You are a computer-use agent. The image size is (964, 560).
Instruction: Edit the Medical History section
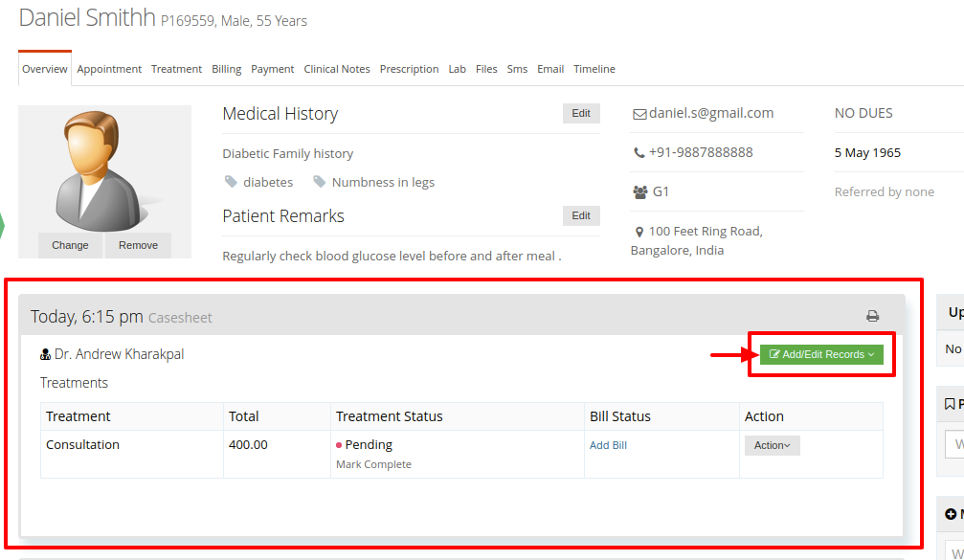tap(581, 113)
